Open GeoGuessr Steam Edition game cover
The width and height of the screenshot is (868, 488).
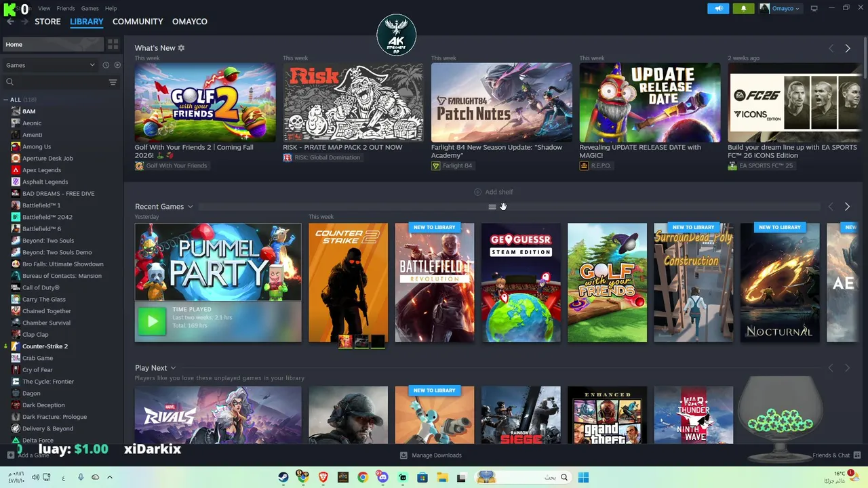521,283
